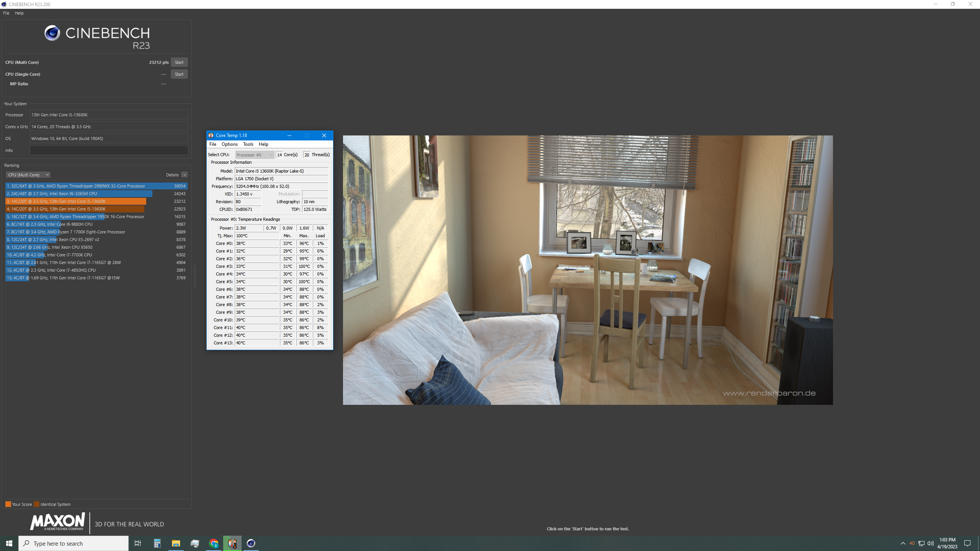The width and height of the screenshot is (980, 551).
Task: Select ranking row 3 i5-13600K score 23212
Action: pyautogui.click(x=96, y=201)
